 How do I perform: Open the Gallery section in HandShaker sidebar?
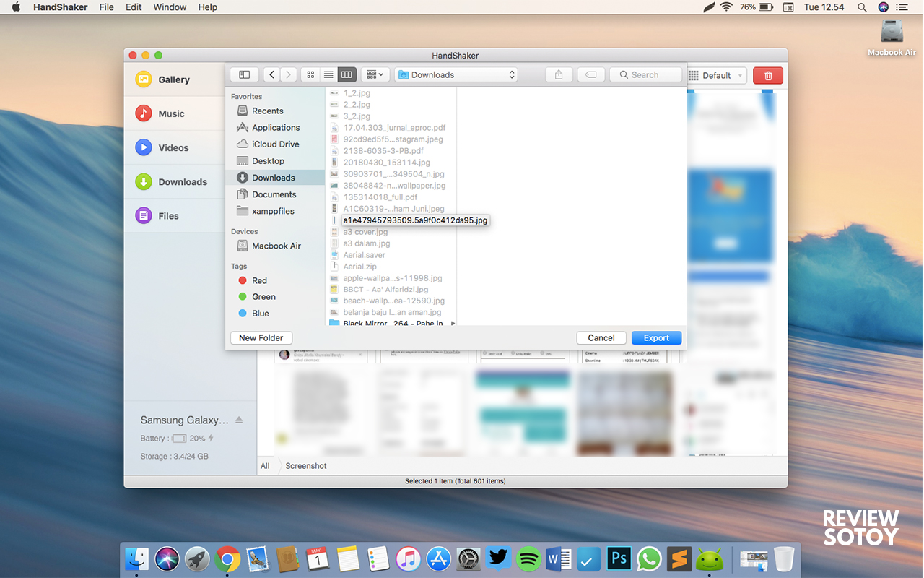click(173, 79)
